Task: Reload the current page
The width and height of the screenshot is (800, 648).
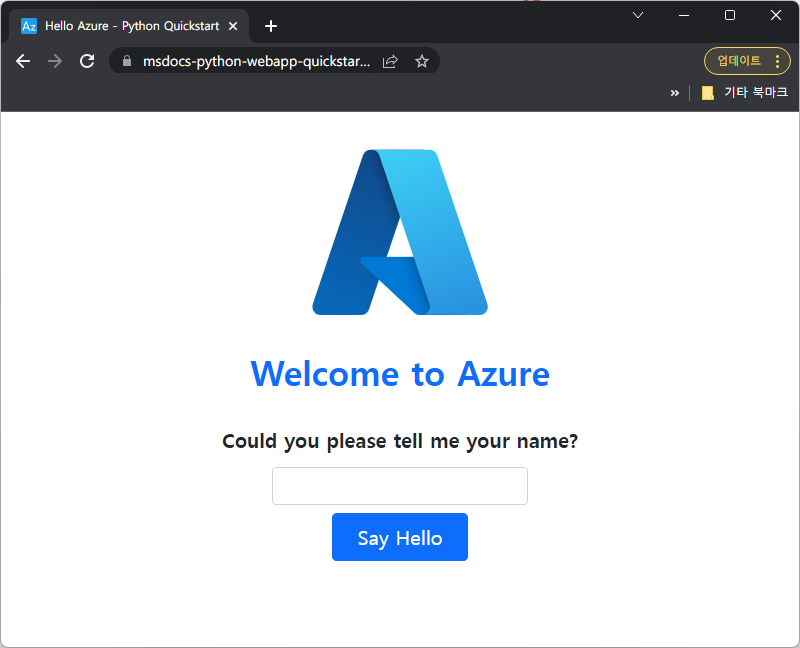Action: tap(87, 61)
